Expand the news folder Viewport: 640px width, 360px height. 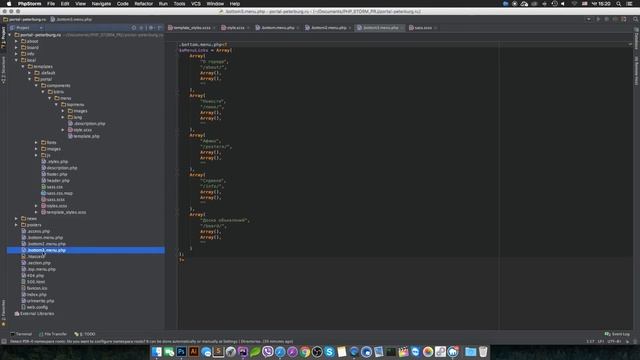pyautogui.click(x=16, y=219)
